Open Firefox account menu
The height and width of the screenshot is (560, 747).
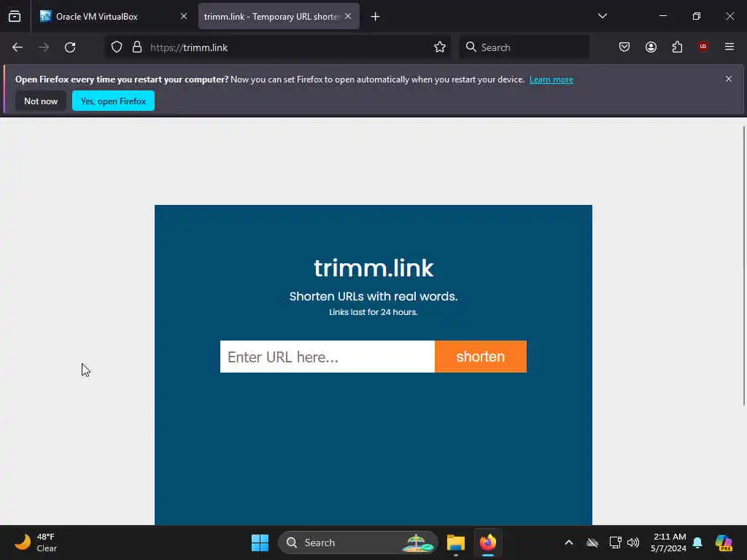651,47
